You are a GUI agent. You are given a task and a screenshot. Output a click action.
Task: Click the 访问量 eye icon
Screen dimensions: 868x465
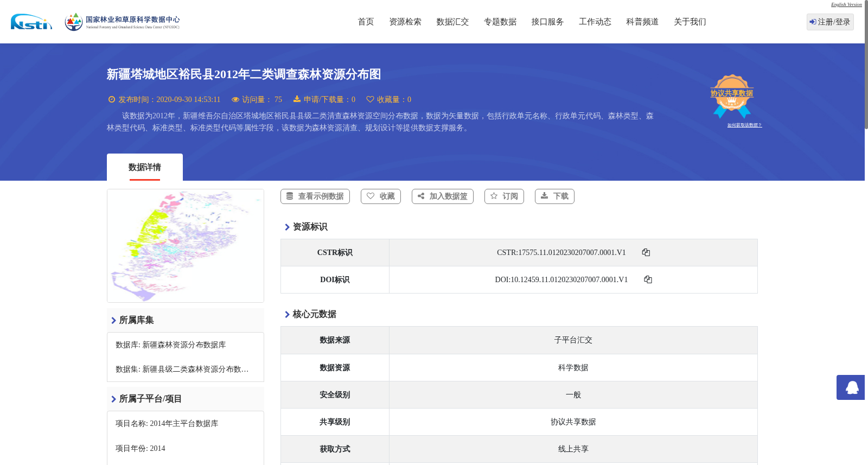coord(235,99)
